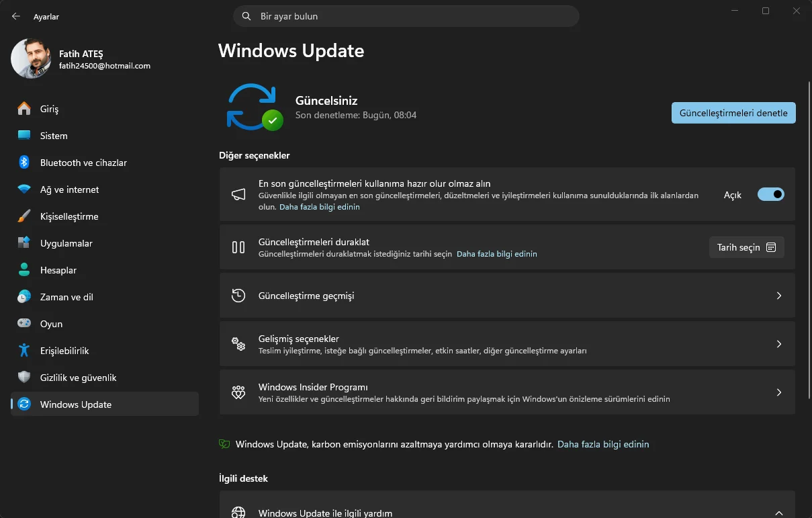
Task: Click the Ağ ve internet Wi-Fi icon
Action: pyautogui.click(x=24, y=189)
